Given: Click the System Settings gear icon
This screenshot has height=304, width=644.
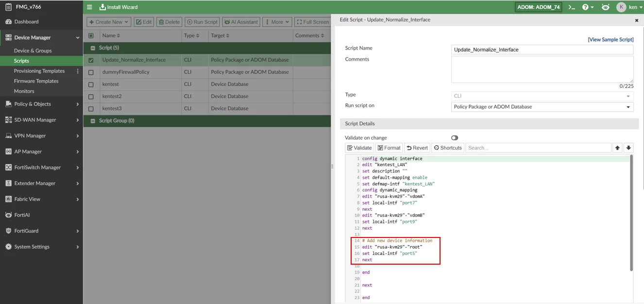Looking at the screenshot, I should [x=8, y=247].
